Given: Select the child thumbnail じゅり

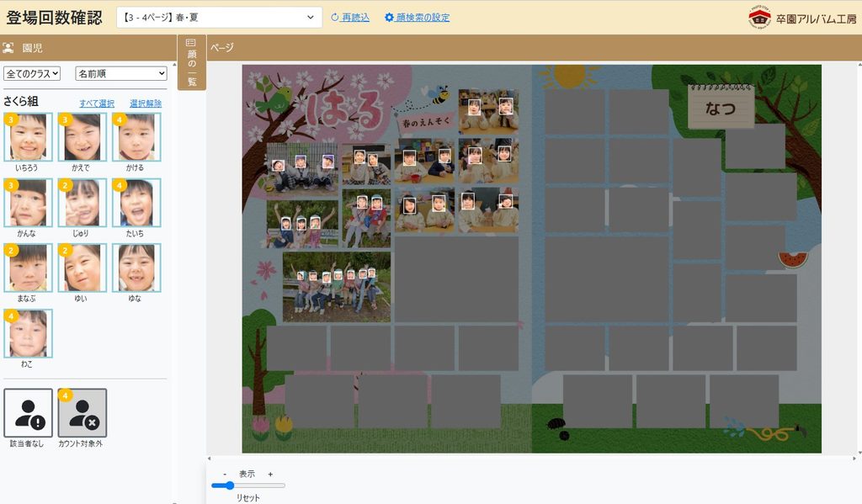Looking at the screenshot, I should [x=82, y=203].
